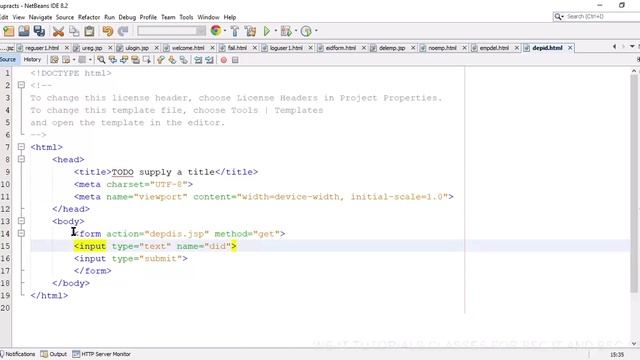This screenshot has height=360, width=640.
Task: Open the Refactor menu
Action: click(x=89, y=17)
